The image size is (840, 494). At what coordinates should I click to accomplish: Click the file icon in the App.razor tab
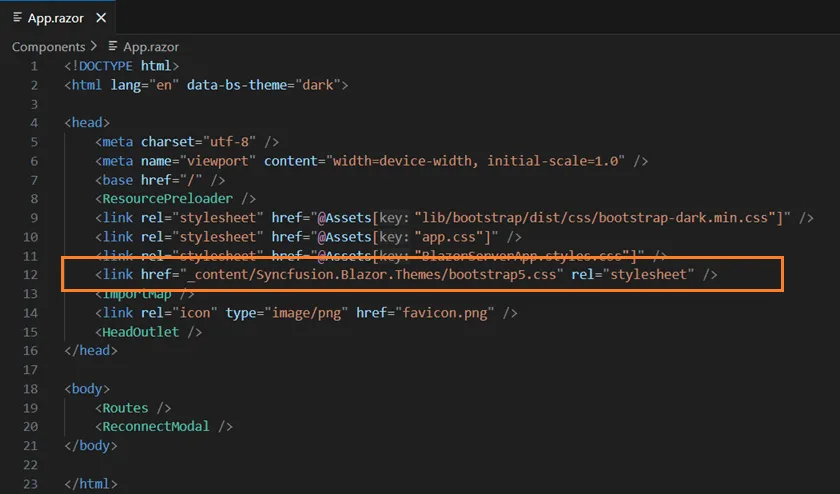[x=18, y=17]
